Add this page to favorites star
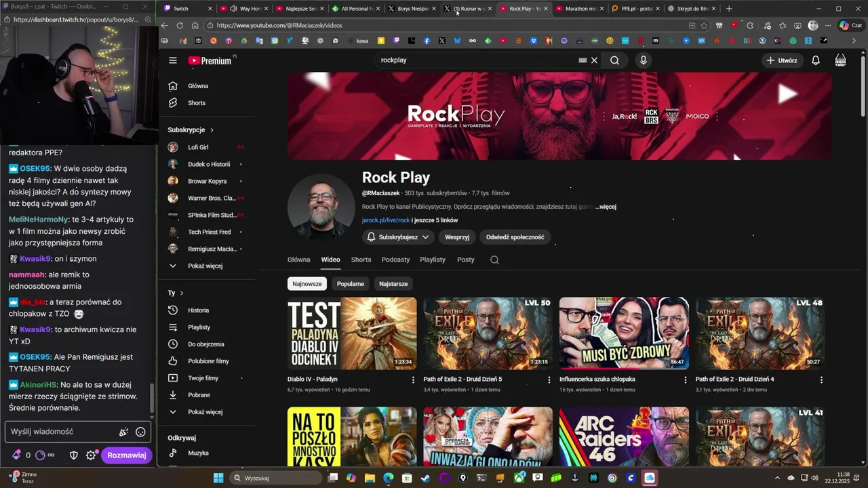Image resolution: width=868 pixels, height=488 pixels. pyautogui.click(x=705, y=25)
